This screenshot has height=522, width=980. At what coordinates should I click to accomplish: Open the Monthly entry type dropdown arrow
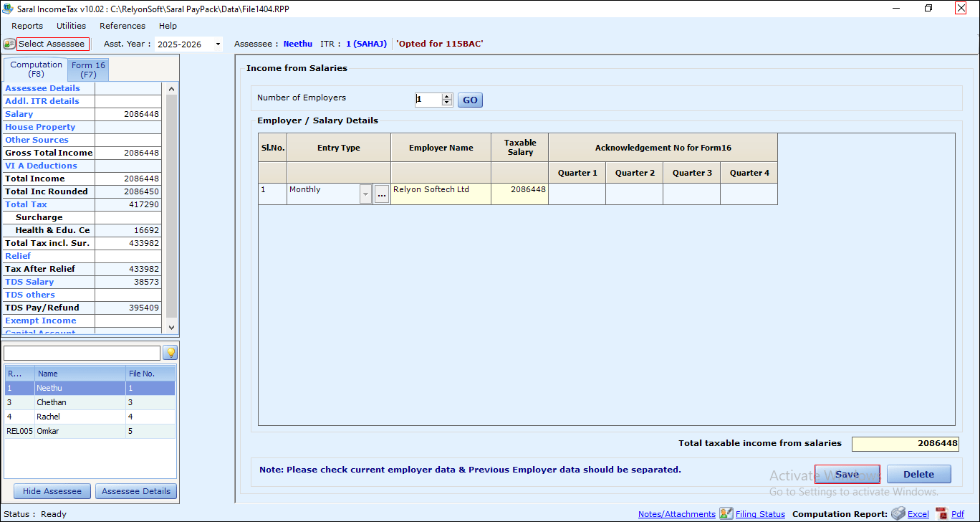(366, 194)
